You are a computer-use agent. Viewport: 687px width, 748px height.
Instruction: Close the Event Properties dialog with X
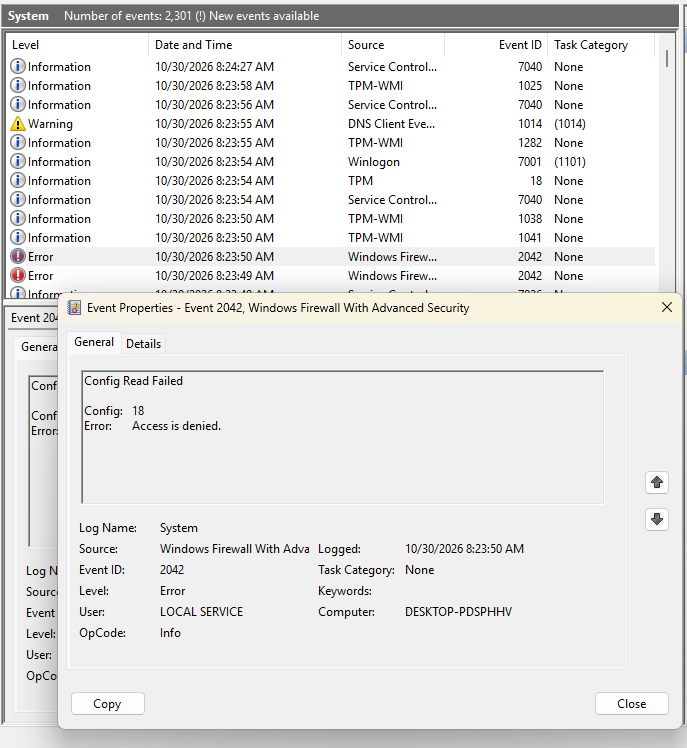point(666,307)
